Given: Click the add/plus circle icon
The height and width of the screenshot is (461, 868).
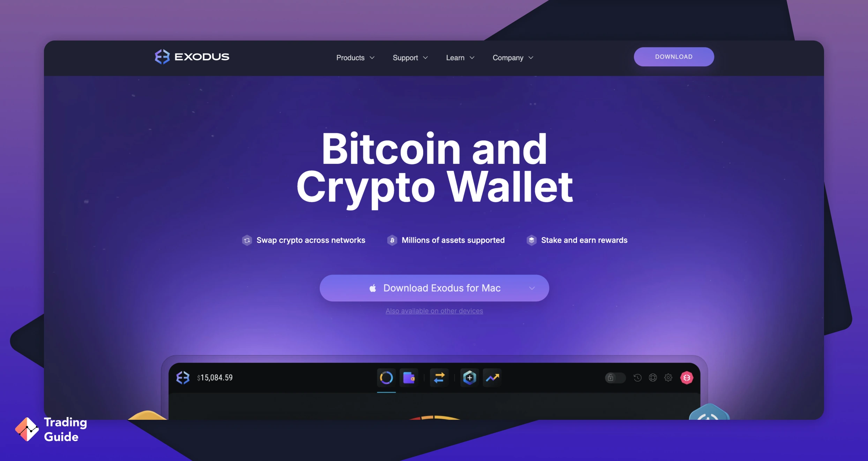Looking at the screenshot, I should pos(469,378).
